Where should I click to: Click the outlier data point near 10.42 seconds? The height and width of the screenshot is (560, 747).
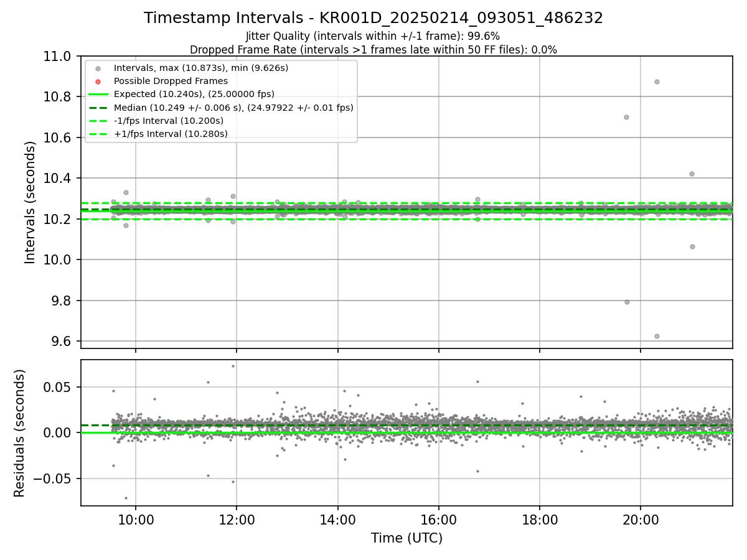pos(692,174)
